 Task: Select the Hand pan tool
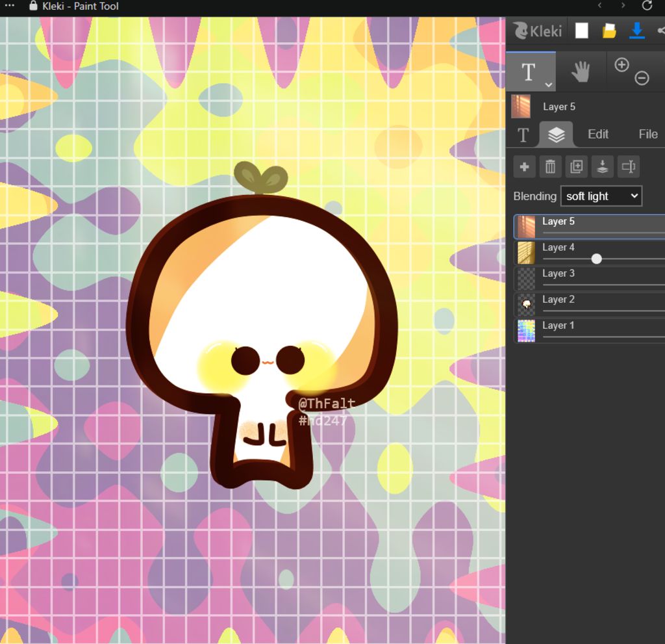click(x=581, y=71)
